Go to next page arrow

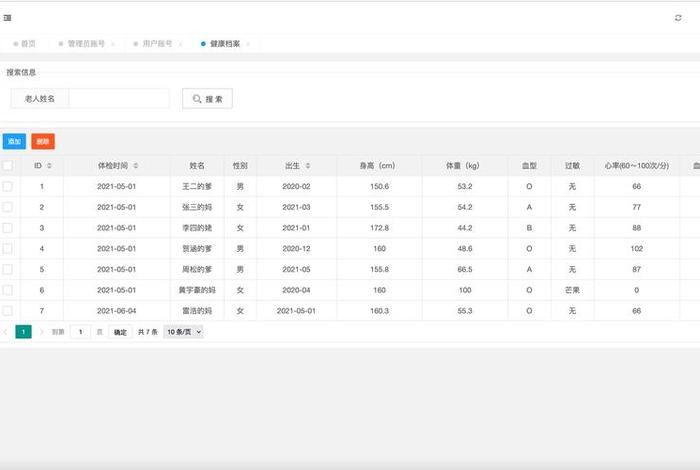(x=41, y=332)
